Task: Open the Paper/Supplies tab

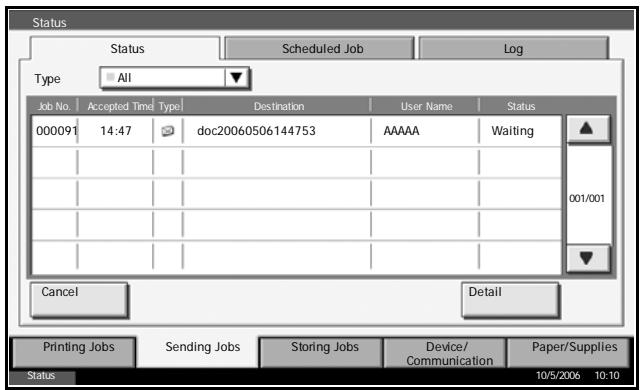Action: 569,352
